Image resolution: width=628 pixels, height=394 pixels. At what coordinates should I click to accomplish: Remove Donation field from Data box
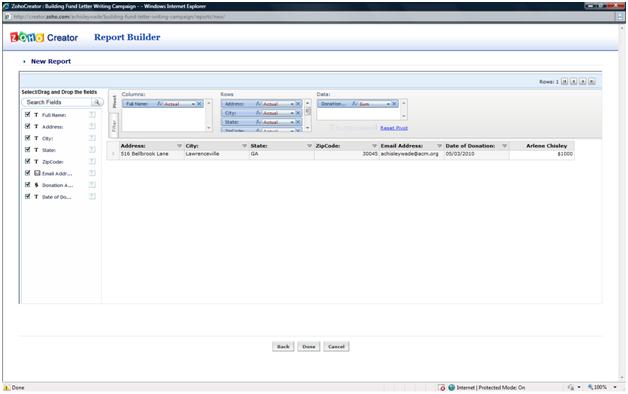[394, 104]
